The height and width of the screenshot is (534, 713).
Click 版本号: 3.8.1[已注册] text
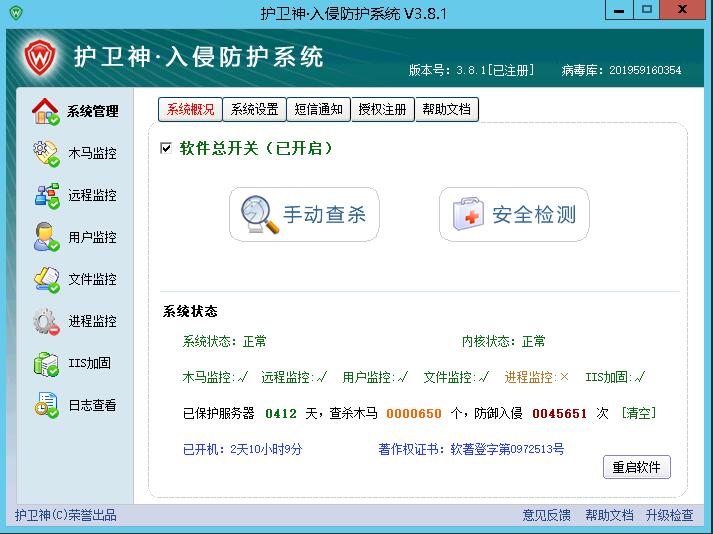tap(472, 70)
